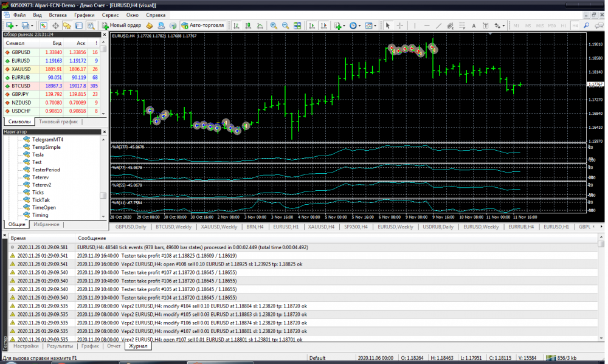Open the Сервис menu
Image resolution: width=608 pixels, height=364 pixels.
(x=111, y=14)
